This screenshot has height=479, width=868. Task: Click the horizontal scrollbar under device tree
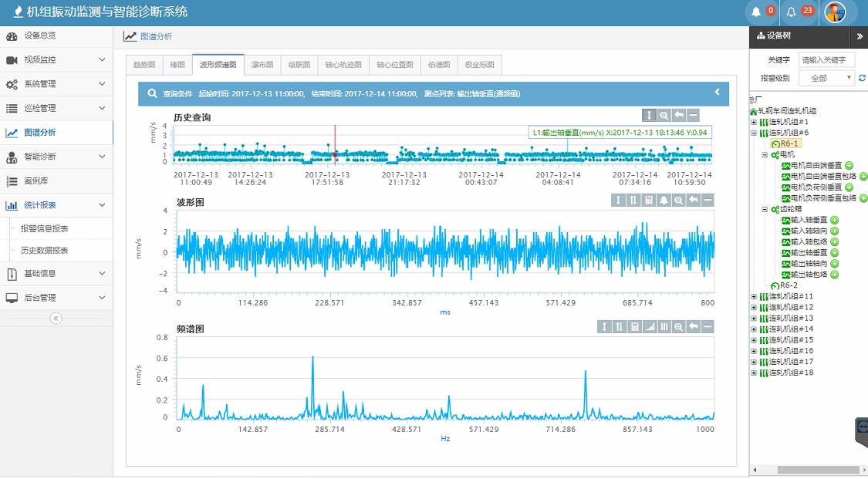[x=818, y=470]
